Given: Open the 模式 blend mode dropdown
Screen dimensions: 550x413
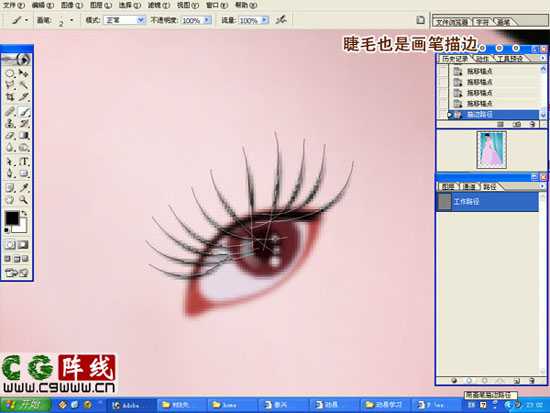Looking at the screenshot, I should coord(125,20).
